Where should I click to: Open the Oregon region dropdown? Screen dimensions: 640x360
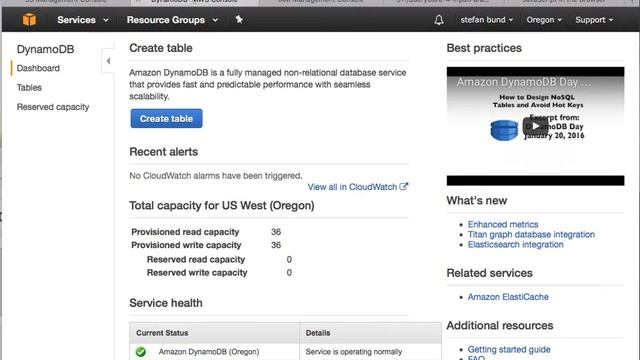point(544,20)
